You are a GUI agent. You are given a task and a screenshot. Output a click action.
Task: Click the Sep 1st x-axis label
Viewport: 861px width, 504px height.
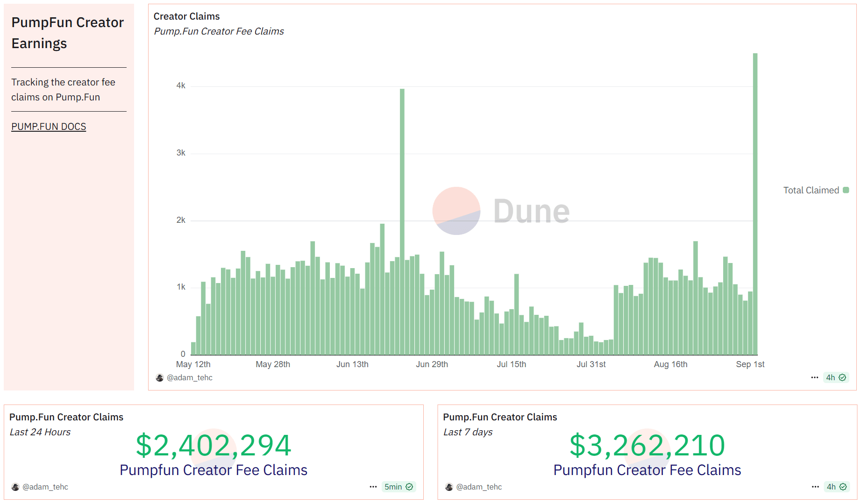tap(750, 364)
